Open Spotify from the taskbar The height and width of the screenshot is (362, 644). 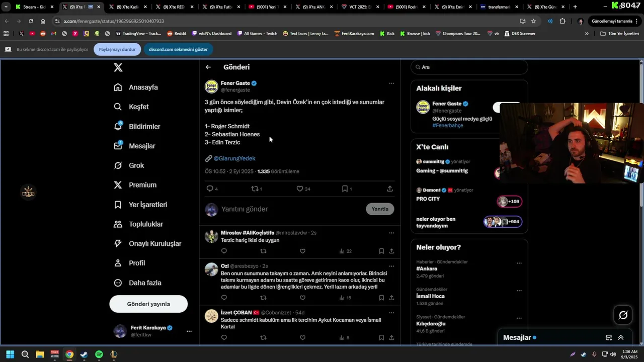[99, 354]
